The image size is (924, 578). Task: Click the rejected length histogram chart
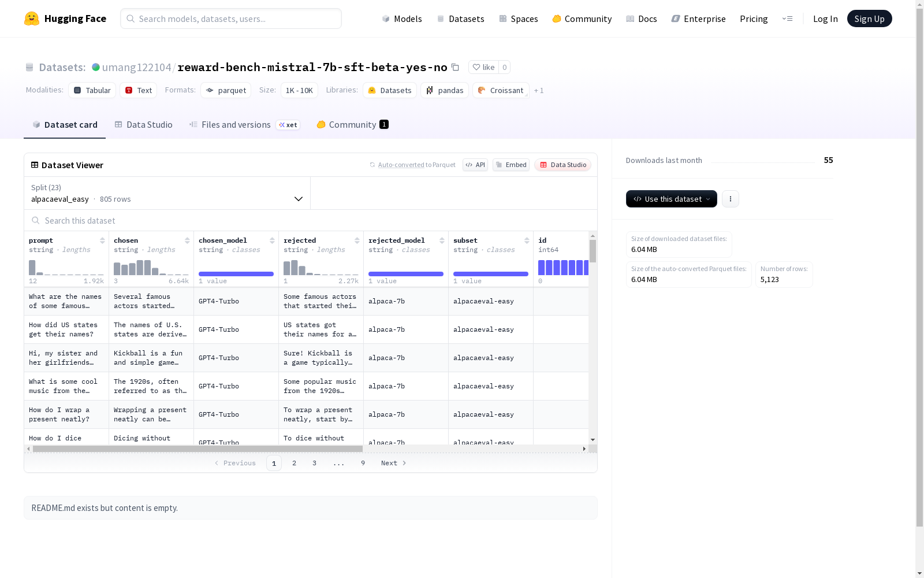[x=321, y=268]
